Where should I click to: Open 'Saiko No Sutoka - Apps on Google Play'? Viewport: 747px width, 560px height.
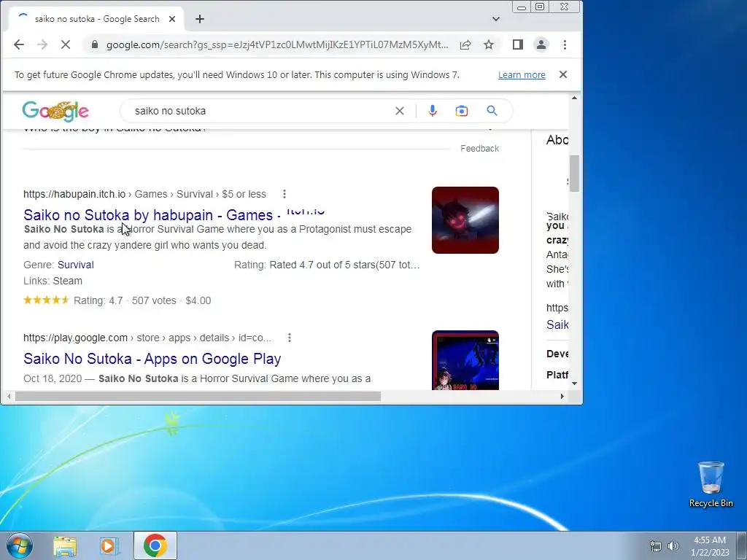pos(152,359)
